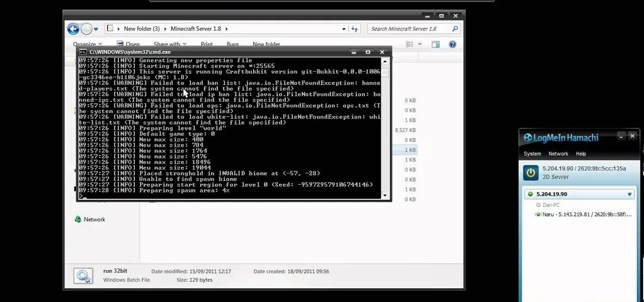Click the Network icon in navigation pane
Image resolution: width=644 pixels, height=302 pixels.
click(x=78, y=219)
